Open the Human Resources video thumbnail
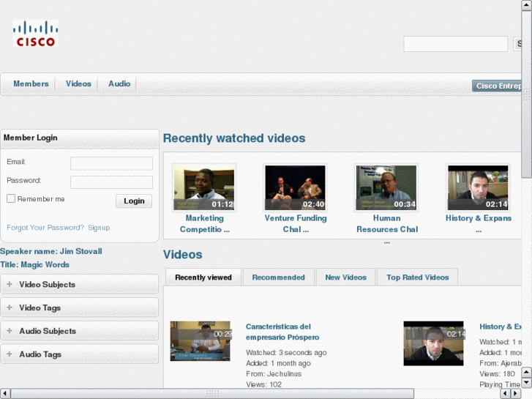This screenshot has width=532, height=399. tap(386, 187)
